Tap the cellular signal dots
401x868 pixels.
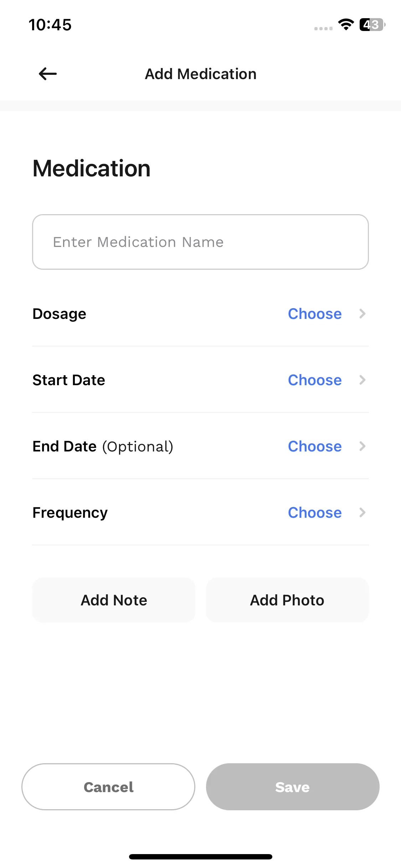(323, 29)
